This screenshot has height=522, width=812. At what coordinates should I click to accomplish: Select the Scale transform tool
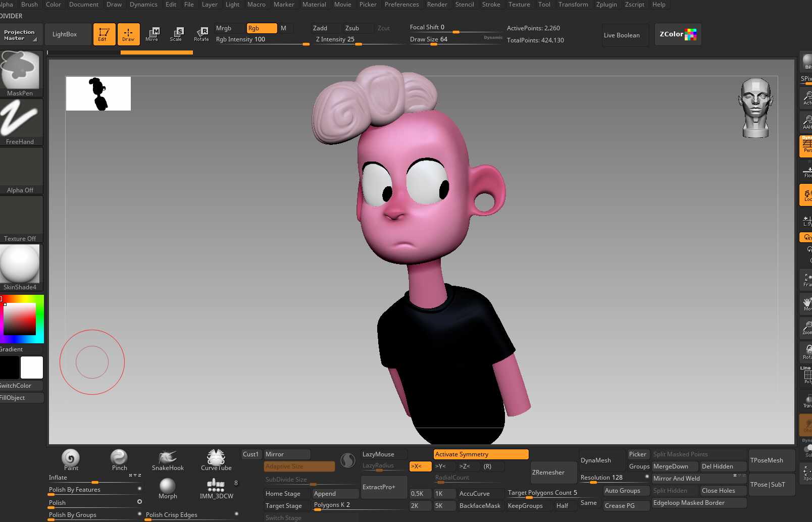176,34
